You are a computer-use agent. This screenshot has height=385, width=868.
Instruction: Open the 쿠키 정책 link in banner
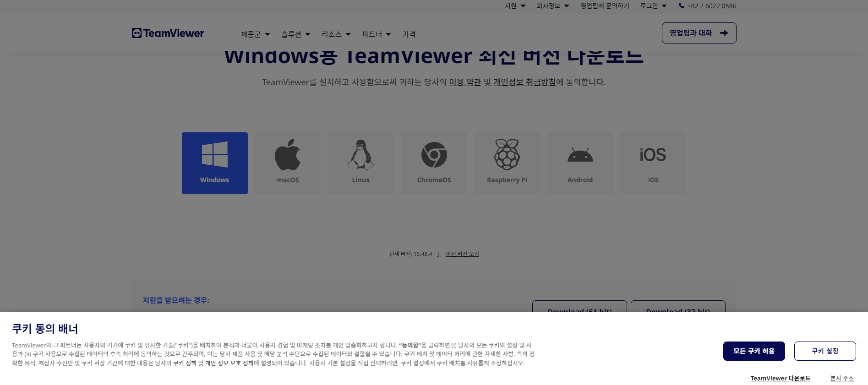pyautogui.click(x=185, y=363)
